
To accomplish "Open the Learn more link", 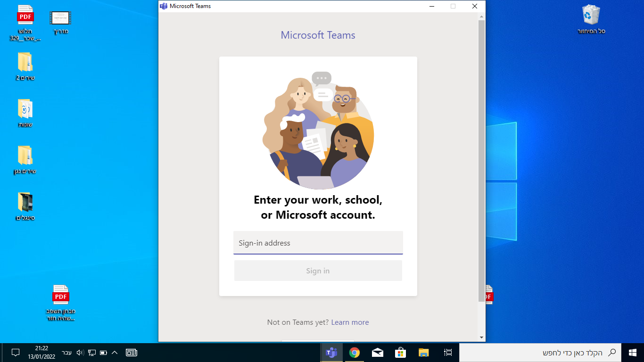I will (350, 322).
